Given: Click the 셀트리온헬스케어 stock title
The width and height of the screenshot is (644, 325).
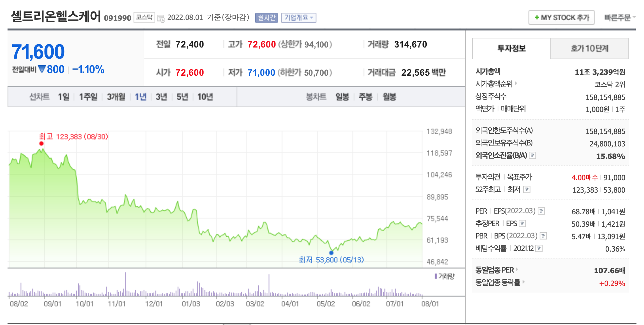Looking at the screenshot, I should (56, 16).
